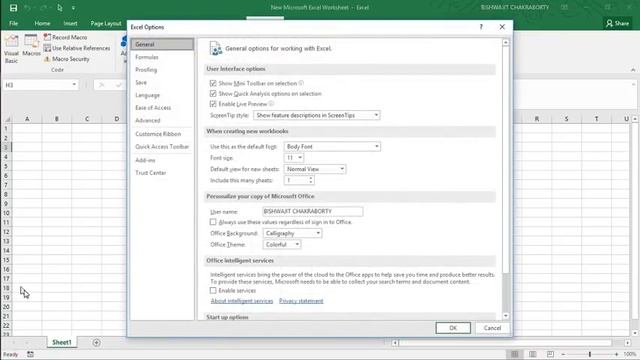Click the Macros icon in ribbon
This screenshot has height=360, width=640.
click(31, 46)
